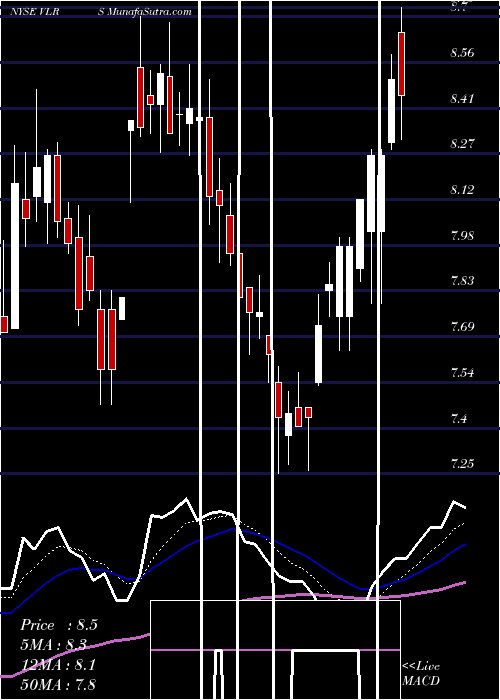Select the 7.69 price axis label
This screenshot has width=500, height=700.
tap(462, 327)
